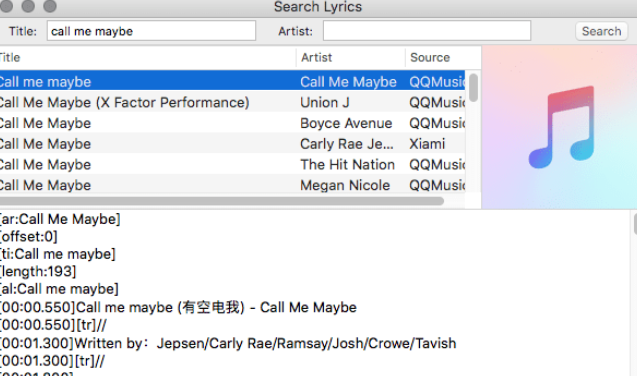Click the [ti:Call me maybe] lyrics line
The height and width of the screenshot is (376, 637).
click(58, 254)
